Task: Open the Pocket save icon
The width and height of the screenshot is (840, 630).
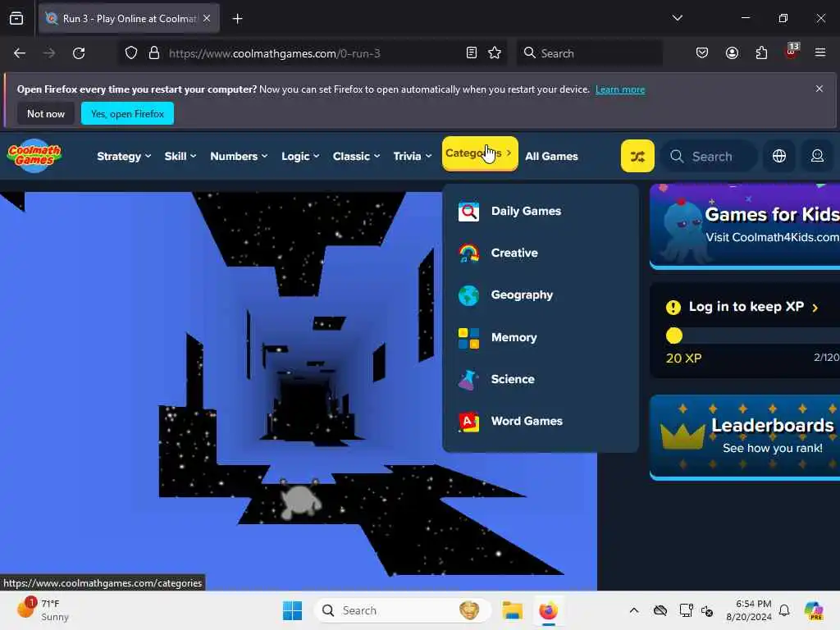Action: pos(702,53)
